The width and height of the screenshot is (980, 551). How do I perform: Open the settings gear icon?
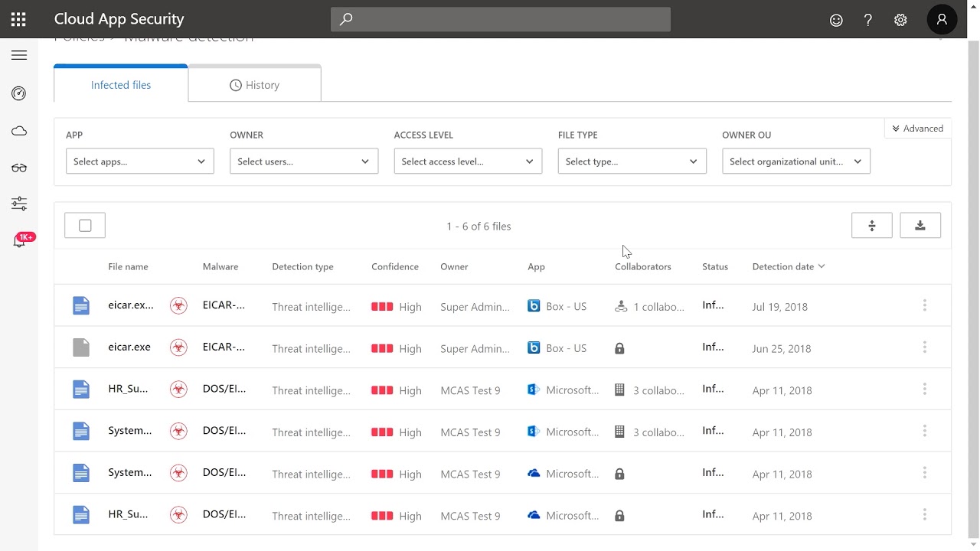pyautogui.click(x=900, y=21)
